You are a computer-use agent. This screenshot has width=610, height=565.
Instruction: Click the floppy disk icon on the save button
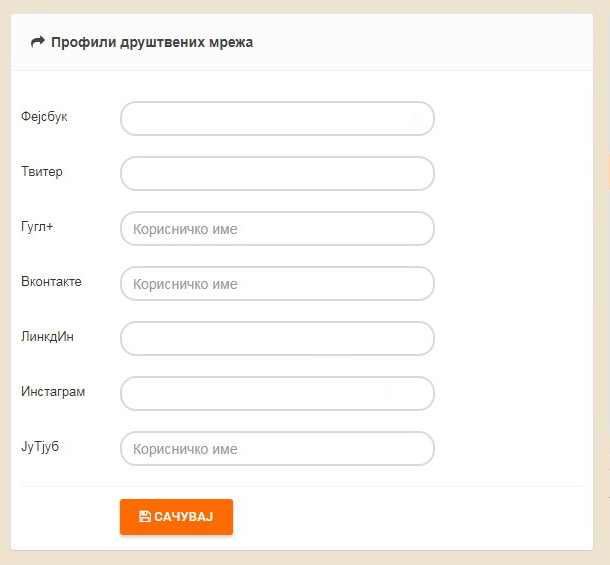145,517
